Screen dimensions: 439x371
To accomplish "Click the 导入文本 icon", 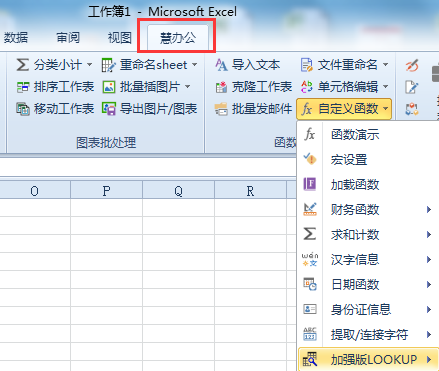I will (x=221, y=65).
